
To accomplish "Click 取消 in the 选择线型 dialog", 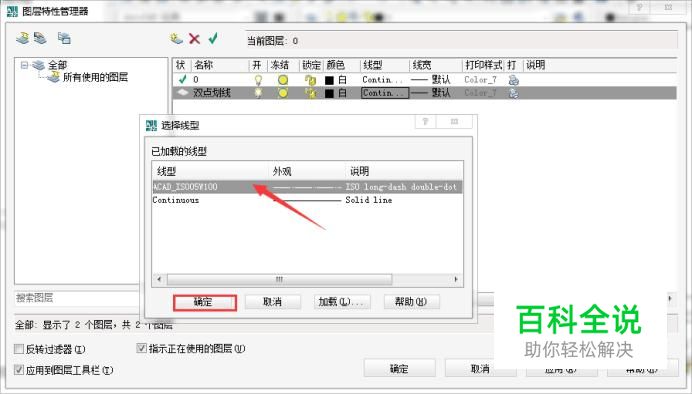I will click(x=273, y=302).
